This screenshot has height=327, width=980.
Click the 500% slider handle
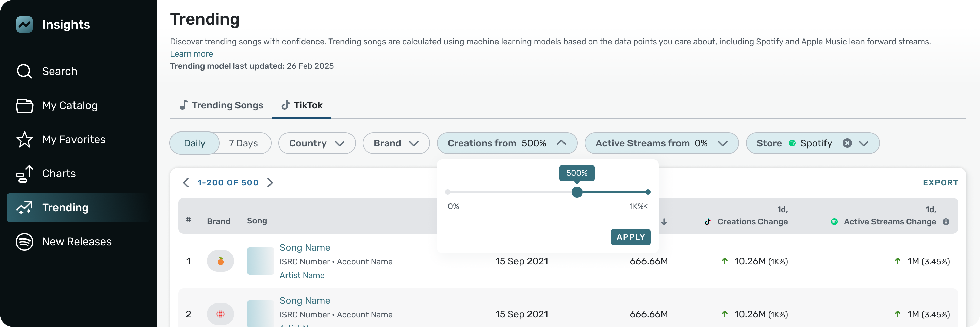point(577,192)
